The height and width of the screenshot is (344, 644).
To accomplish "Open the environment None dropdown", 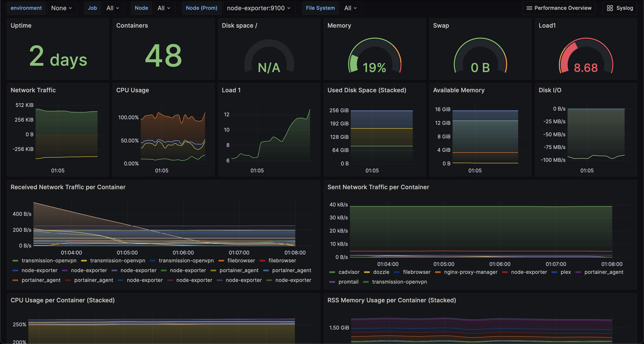I will (x=62, y=8).
